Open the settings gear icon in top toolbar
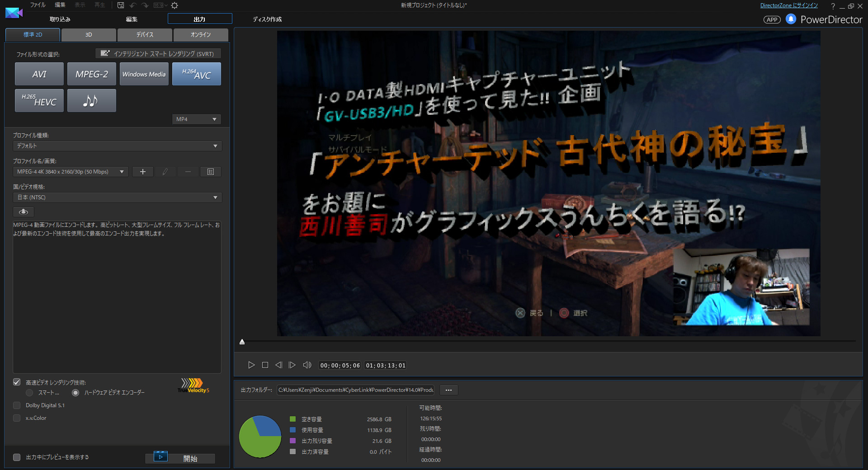Screen dimensions: 868x470 (x=175, y=5)
